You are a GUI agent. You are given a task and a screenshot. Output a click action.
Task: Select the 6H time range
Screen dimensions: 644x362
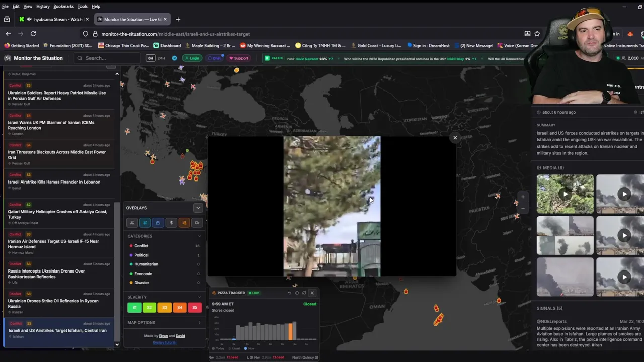point(150,58)
